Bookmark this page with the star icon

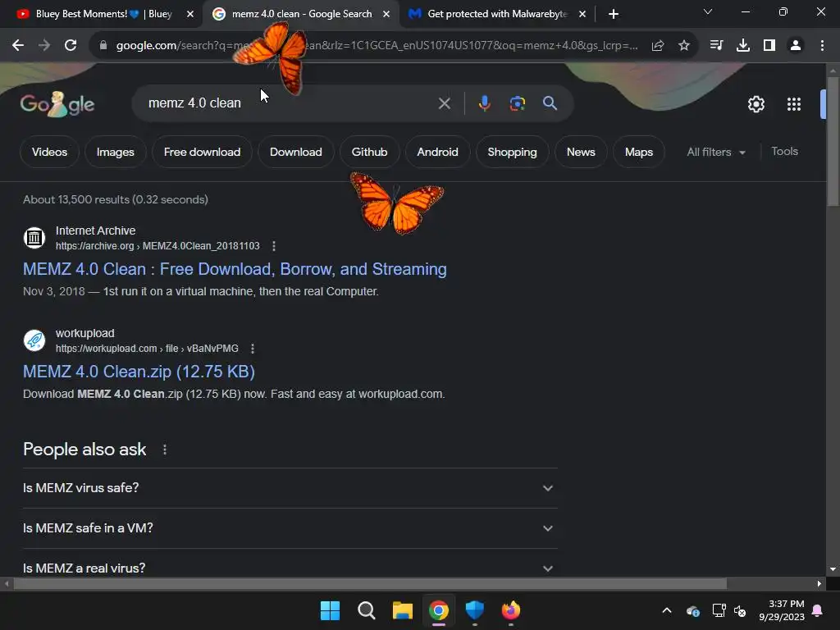684,46
